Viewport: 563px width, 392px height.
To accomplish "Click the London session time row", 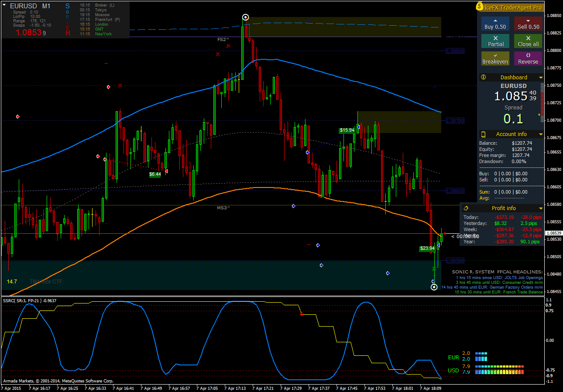I will (94, 24).
